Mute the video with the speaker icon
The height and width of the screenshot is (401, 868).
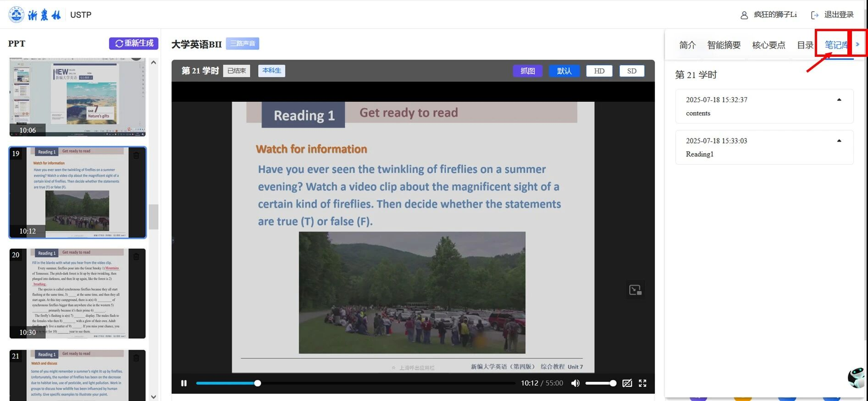tap(575, 383)
